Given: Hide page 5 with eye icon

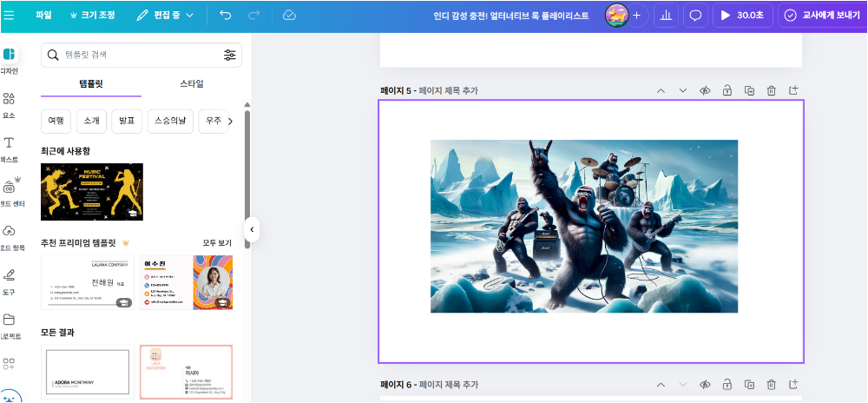Looking at the screenshot, I should tap(705, 91).
